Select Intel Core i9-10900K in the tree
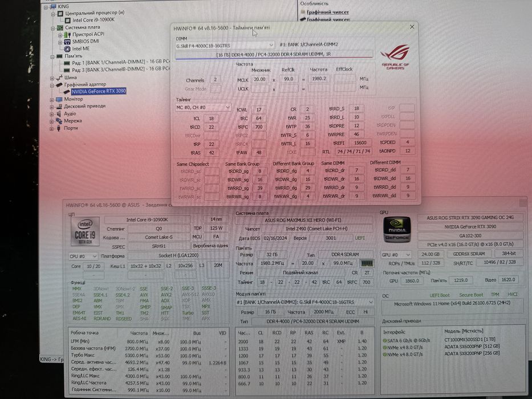The height and width of the screenshot is (399, 532). click(x=94, y=20)
